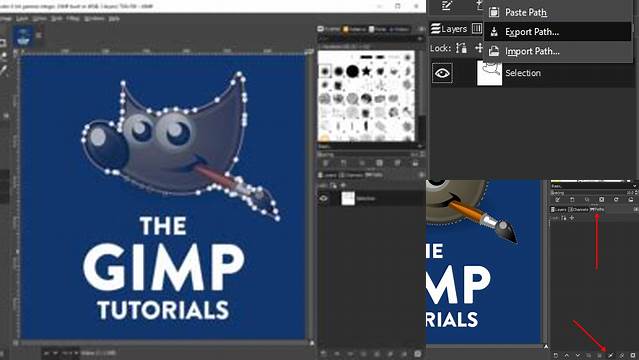Viewport: 639px width, 360px height.
Task: Open the Channels tab icon next to Layers
Action: coord(476,29)
